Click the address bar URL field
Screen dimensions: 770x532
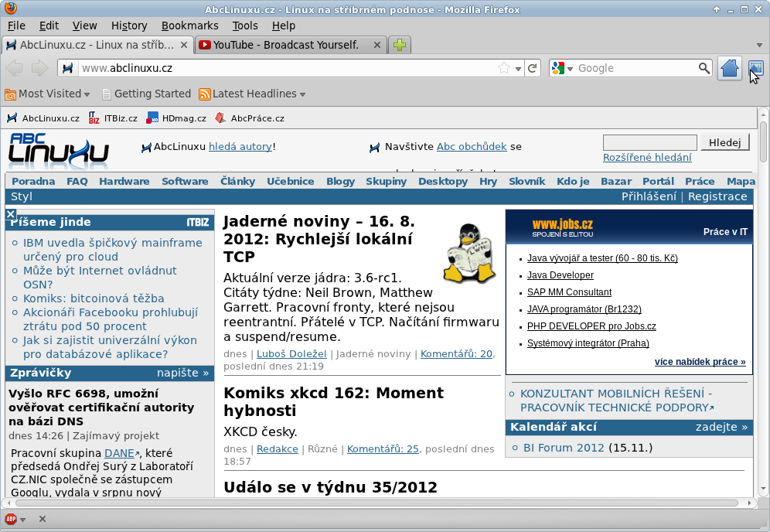pyautogui.click(x=288, y=68)
